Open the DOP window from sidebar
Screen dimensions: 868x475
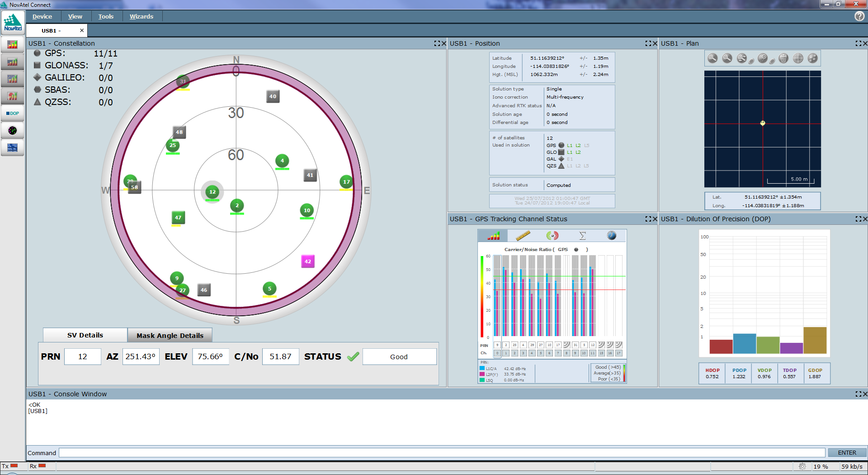coord(12,113)
